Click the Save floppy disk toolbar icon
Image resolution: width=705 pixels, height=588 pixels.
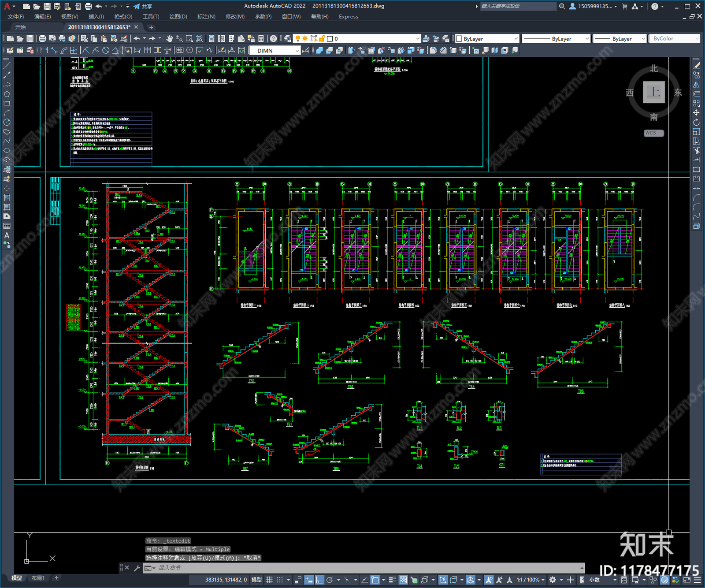(30, 39)
